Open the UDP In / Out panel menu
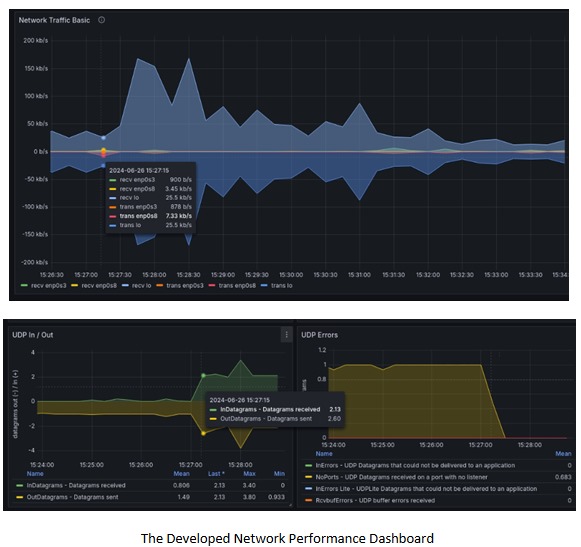 coord(286,335)
